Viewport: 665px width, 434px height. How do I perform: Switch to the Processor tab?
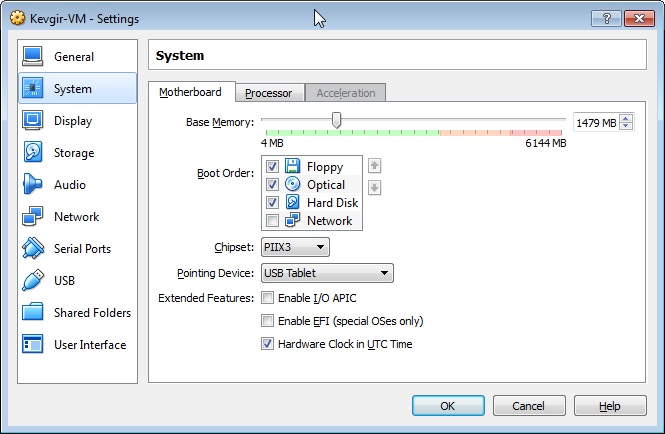point(268,93)
